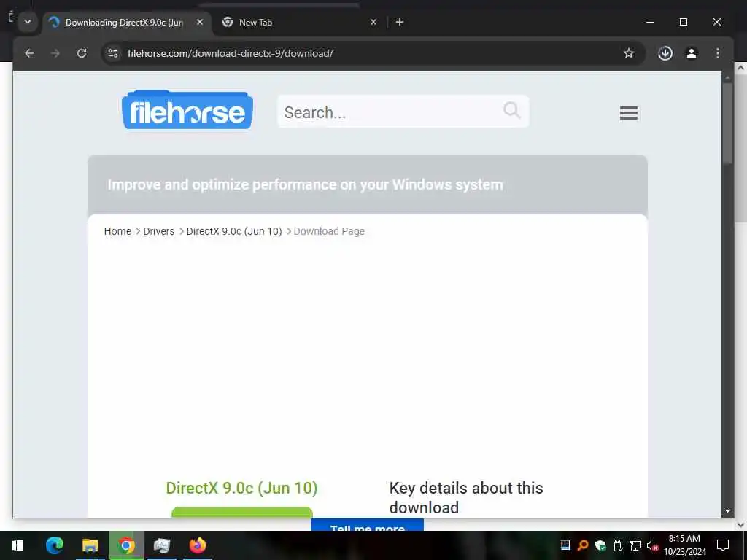The image size is (747, 560).
Task: Close the New Tab tab
Action: point(373,22)
